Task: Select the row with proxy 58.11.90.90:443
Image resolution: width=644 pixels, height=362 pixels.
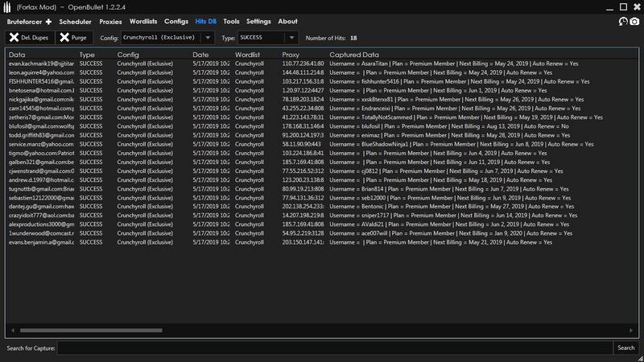Action: (322, 144)
